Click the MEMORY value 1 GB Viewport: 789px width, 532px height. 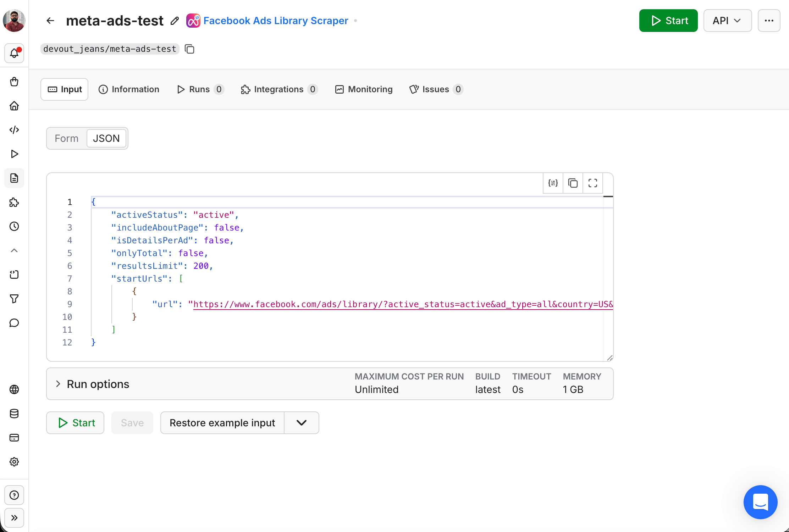pyautogui.click(x=573, y=389)
